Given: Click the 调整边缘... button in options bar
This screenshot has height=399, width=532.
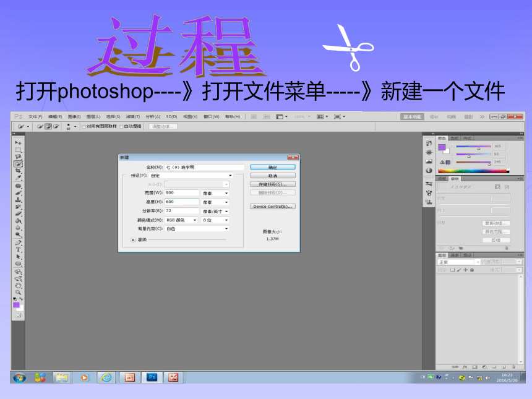Looking at the screenshot, I should (163, 127).
